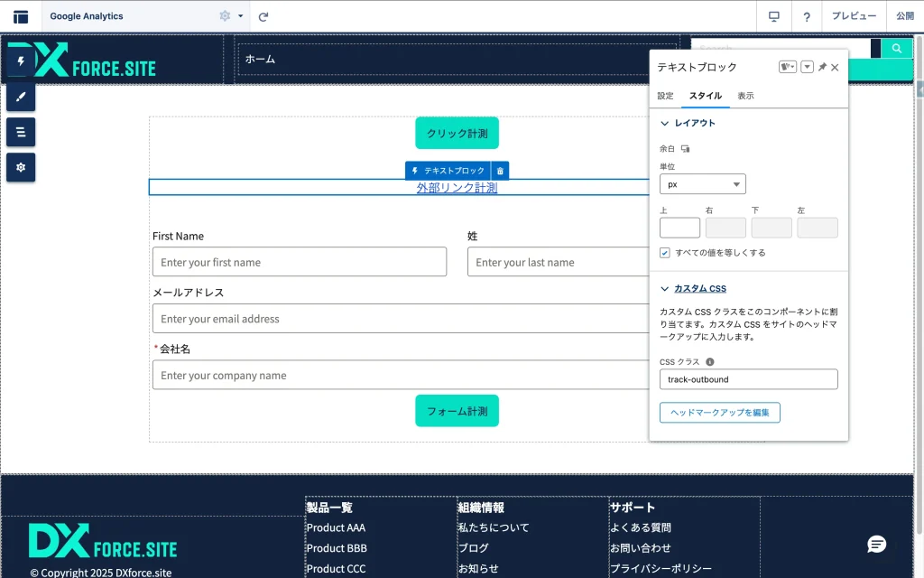The width and height of the screenshot is (924, 578).
Task: Open the Google Analytics page dropdown arrow
Action: pos(241,16)
